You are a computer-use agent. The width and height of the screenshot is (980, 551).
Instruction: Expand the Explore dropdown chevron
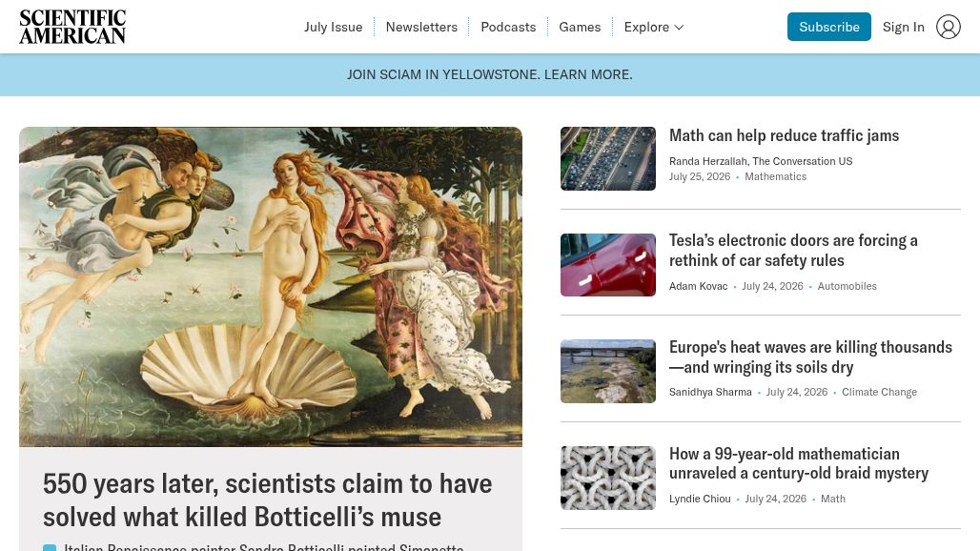click(680, 28)
